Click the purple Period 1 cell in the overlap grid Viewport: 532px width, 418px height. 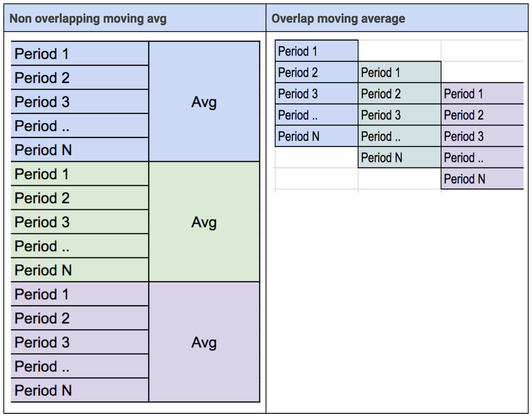(x=483, y=93)
